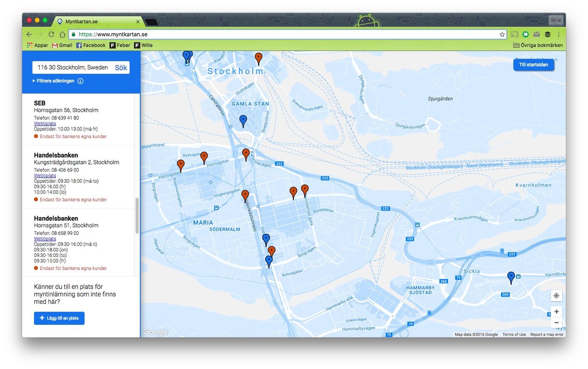Screen dimensions: 588x369
Task: Expand the Filtrera sökningen filter section
Action: click(x=53, y=81)
